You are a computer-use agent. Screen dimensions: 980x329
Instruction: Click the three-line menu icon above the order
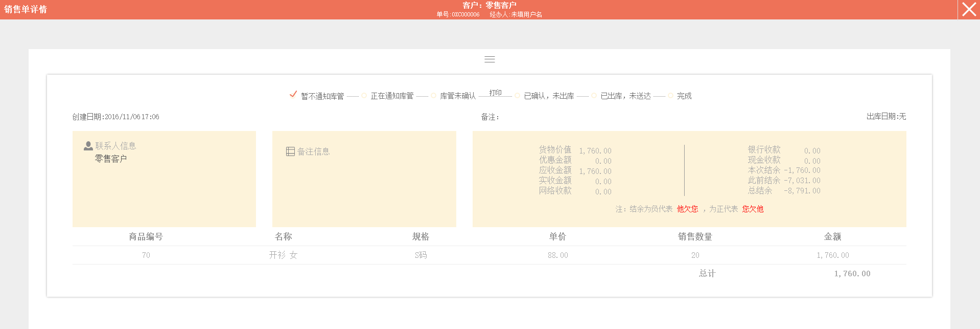click(x=489, y=59)
